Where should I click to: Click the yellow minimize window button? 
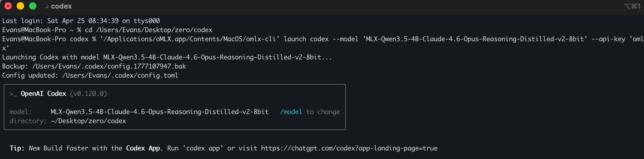pyautogui.click(x=20, y=6)
